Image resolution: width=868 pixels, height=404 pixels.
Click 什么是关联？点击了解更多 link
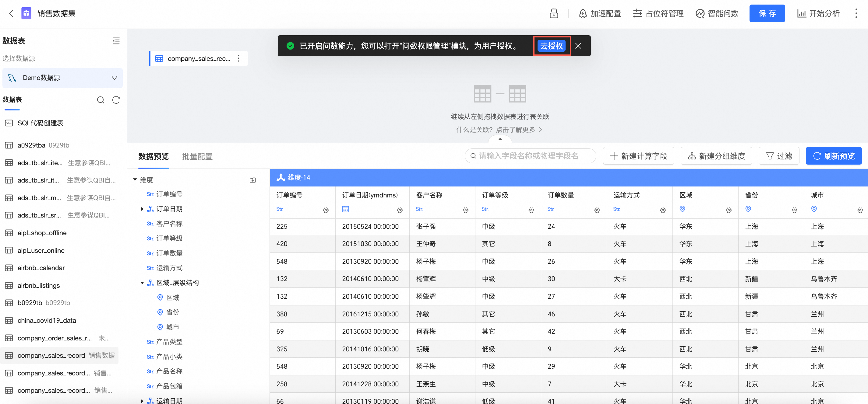point(499,130)
